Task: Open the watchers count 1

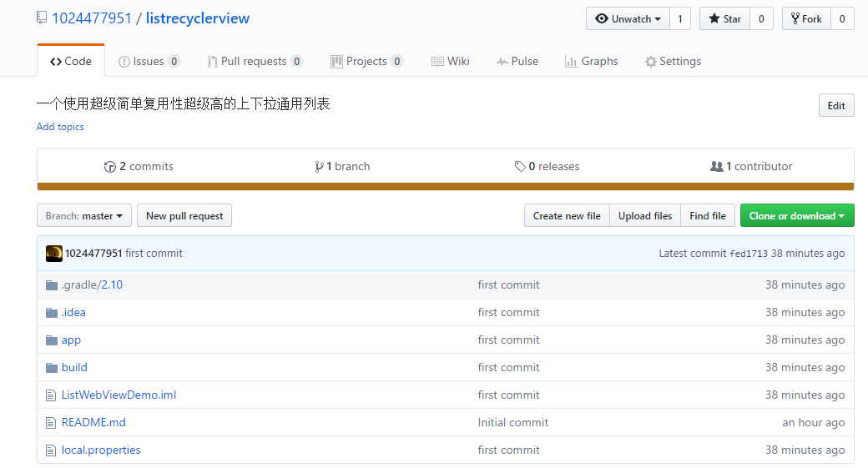Action: tap(680, 19)
